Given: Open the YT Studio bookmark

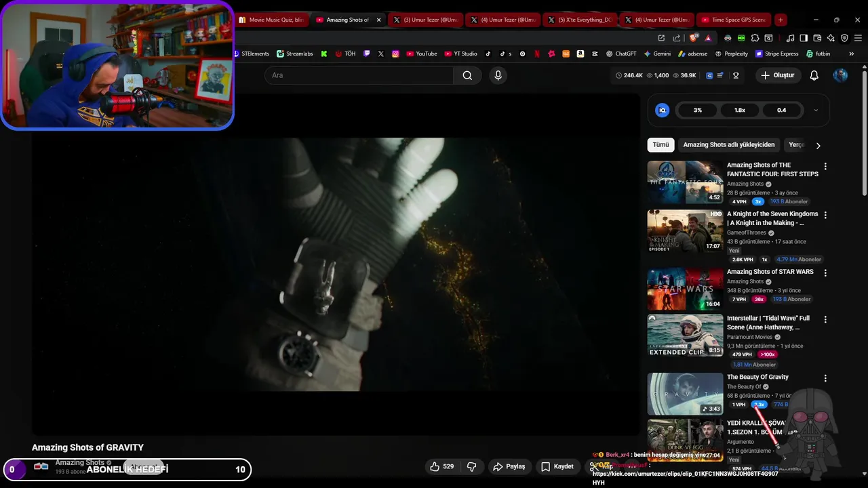Looking at the screenshot, I should 461,54.
